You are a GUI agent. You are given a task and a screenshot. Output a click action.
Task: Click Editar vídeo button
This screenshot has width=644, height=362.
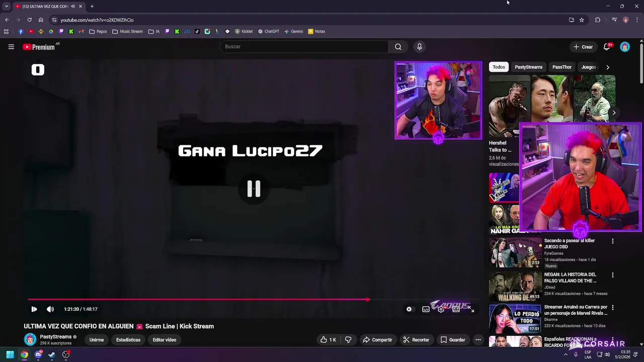tap(165, 340)
